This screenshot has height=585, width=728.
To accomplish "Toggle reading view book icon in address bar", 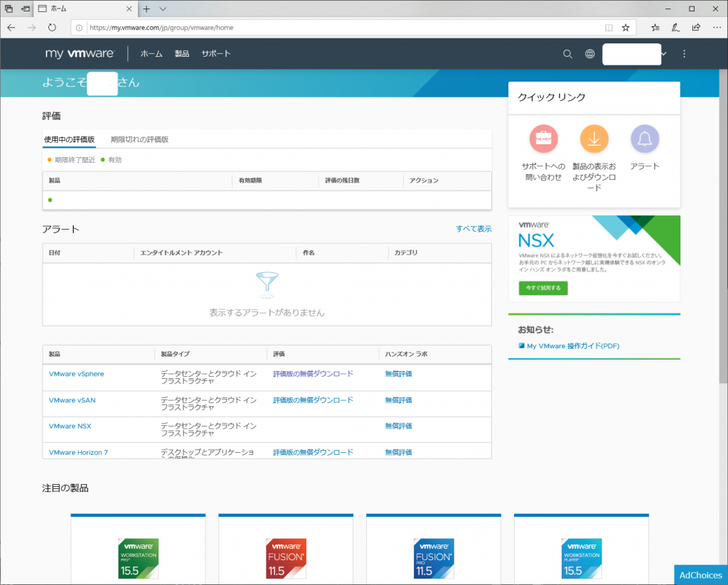I will click(x=609, y=28).
